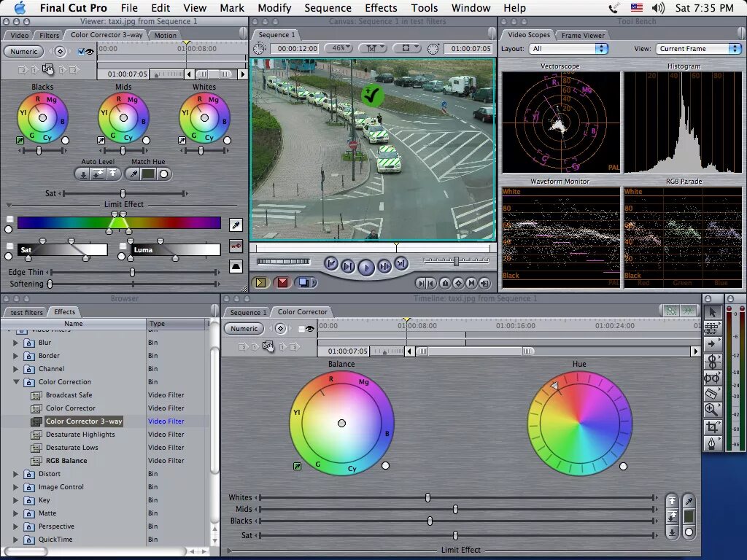Click the Numeric button in the Timeline tab
The height and width of the screenshot is (560, 747).
244,329
